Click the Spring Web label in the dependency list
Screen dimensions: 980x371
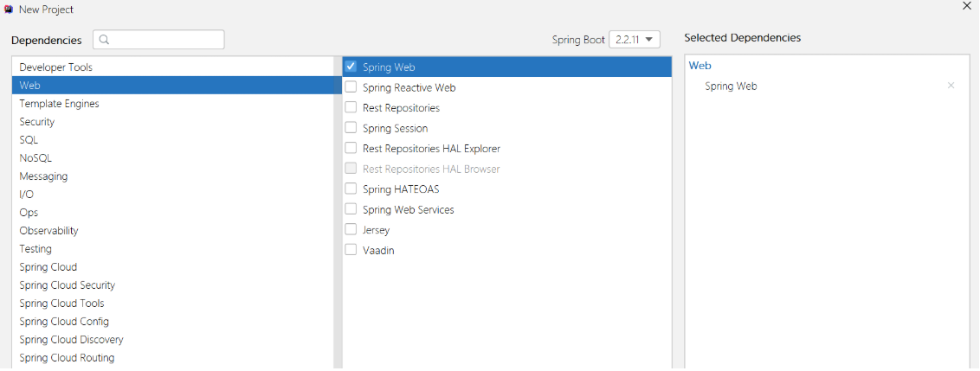coord(389,67)
